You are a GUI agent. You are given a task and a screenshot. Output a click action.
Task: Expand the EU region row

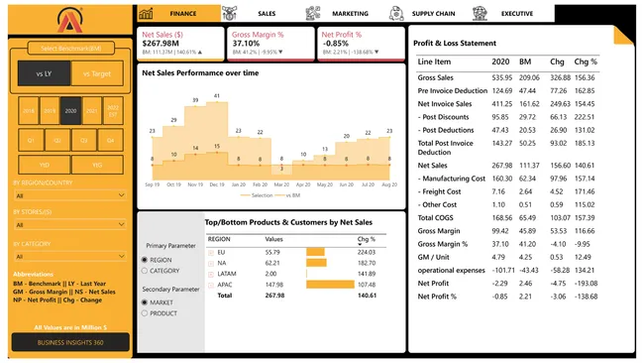click(x=211, y=253)
